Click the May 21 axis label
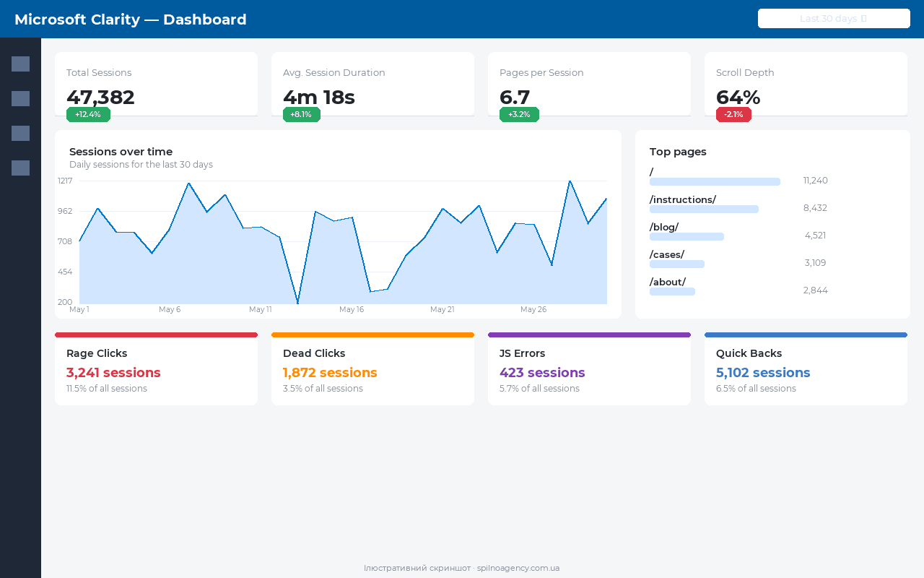This screenshot has height=578, width=924. 443,309
